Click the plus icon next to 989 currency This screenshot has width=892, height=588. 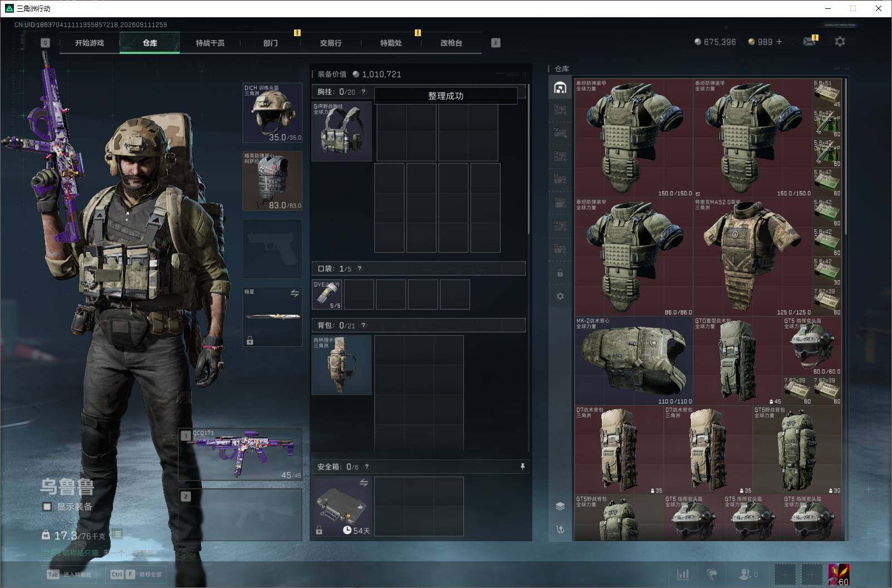778,42
